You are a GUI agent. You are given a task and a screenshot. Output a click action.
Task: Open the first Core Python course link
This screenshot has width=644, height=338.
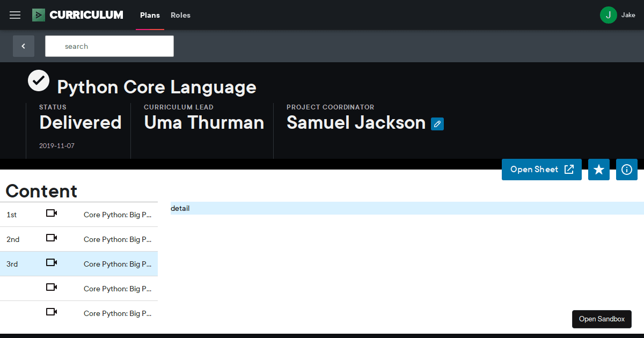[x=118, y=215]
